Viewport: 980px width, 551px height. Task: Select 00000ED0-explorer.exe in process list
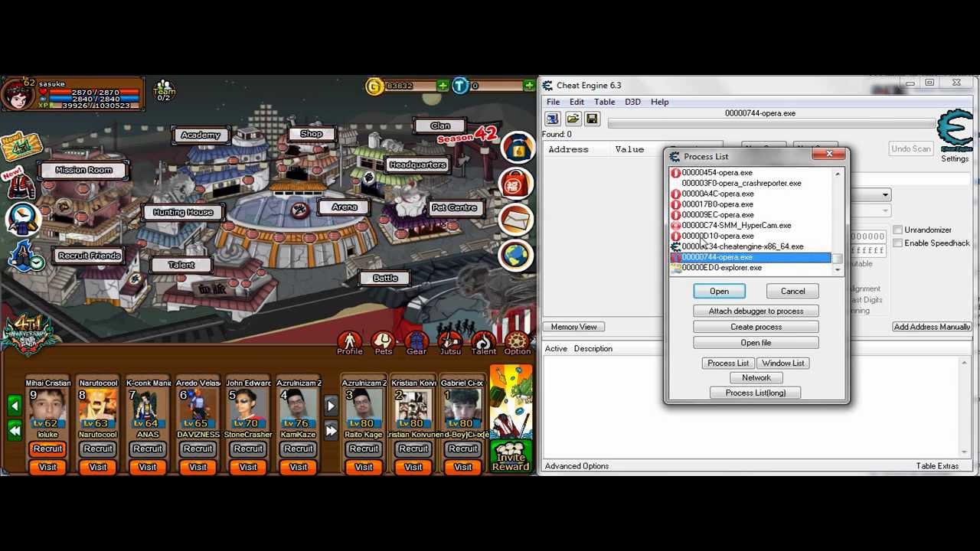click(x=750, y=268)
